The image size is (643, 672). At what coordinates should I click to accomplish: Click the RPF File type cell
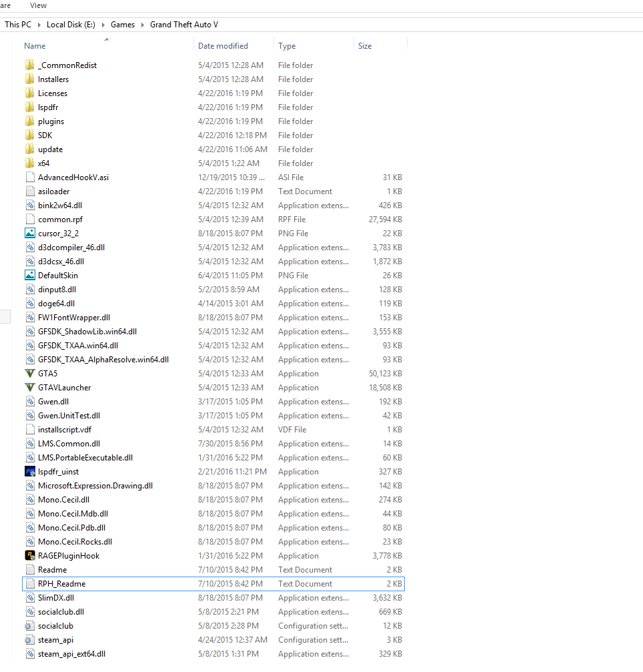point(291,220)
